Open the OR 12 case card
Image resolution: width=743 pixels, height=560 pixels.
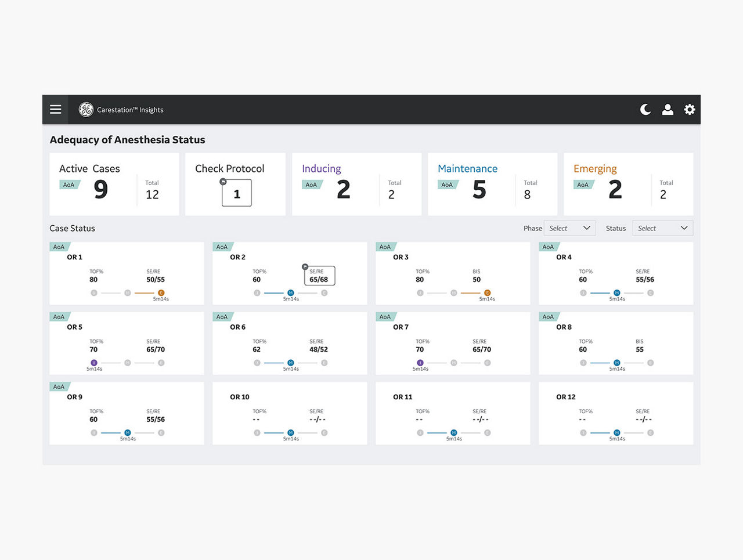(x=616, y=413)
